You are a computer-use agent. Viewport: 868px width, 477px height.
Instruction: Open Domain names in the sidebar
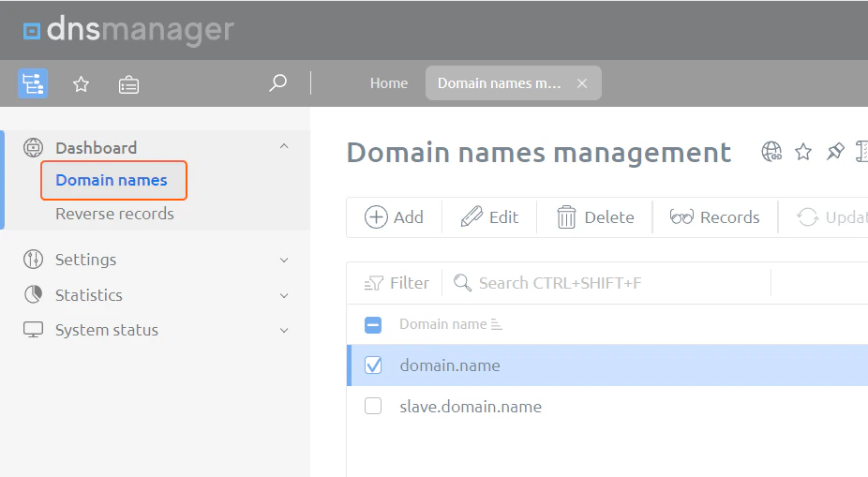point(112,180)
